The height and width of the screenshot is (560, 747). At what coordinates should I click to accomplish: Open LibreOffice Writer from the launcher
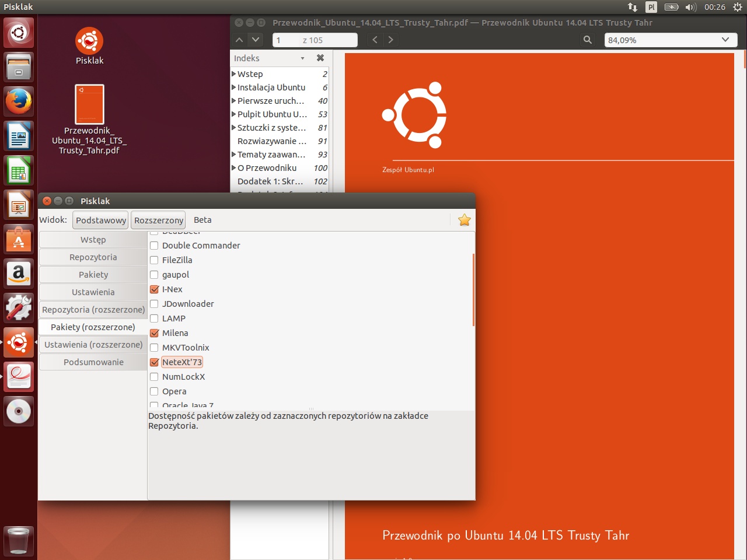[x=19, y=136]
